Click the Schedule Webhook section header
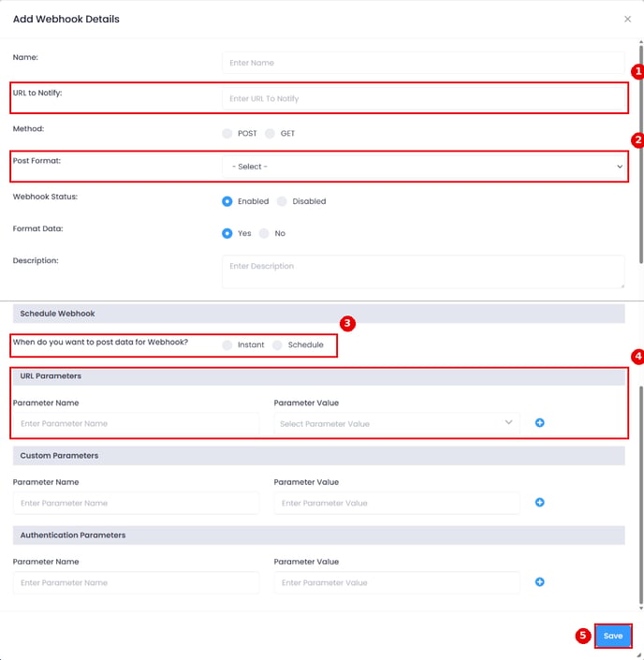 click(x=318, y=314)
